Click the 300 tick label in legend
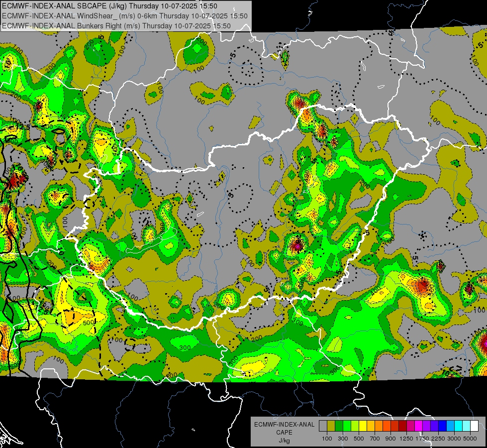 (x=343, y=439)
